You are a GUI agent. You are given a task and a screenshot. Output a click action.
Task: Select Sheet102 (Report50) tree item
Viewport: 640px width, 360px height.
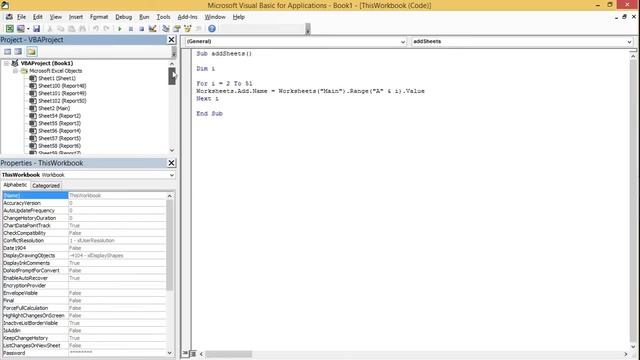pyautogui.click(x=62, y=101)
